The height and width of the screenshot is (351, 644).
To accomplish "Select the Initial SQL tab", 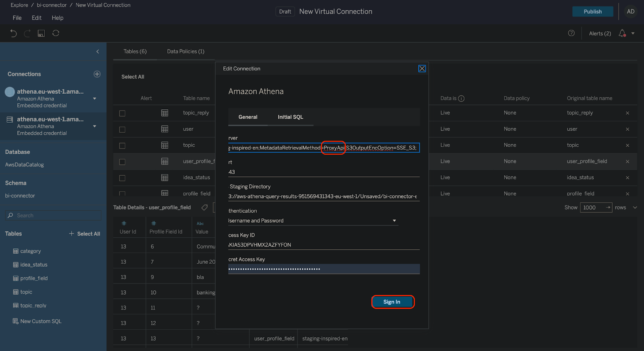I will pyautogui.click(x=290, y=117).
